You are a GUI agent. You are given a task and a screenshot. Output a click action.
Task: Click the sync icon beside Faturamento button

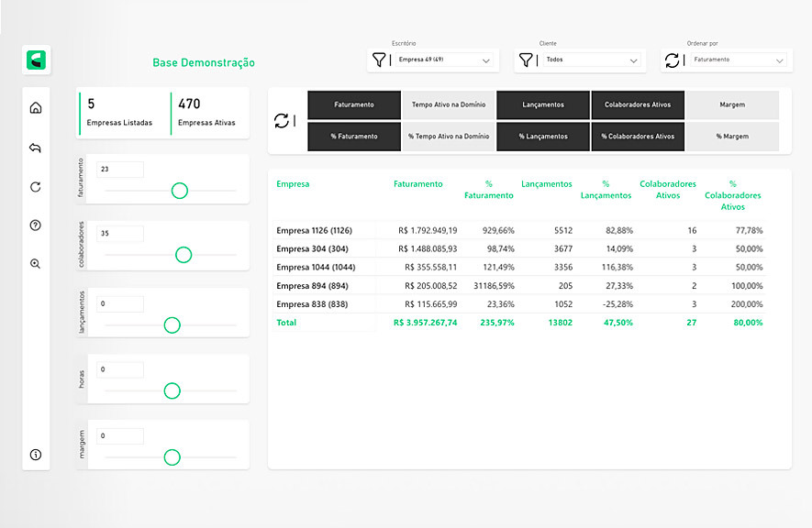282,121
